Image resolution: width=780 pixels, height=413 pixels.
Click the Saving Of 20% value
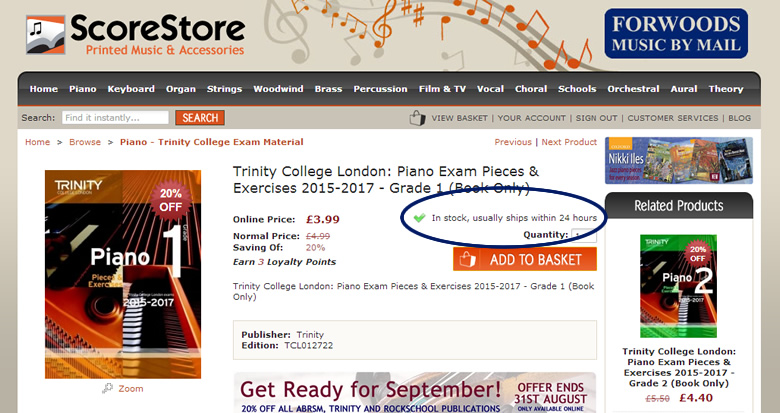[315, 247]
